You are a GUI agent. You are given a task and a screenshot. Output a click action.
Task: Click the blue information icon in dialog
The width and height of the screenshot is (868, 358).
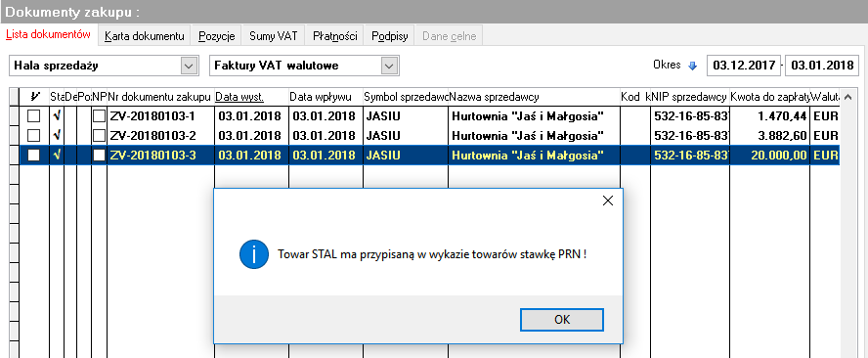click(253, 255)
